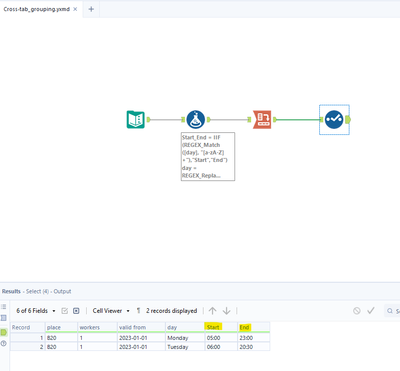Select the 20:30 End cell
This screenshot has height=371, width=400.
point(254,347)
